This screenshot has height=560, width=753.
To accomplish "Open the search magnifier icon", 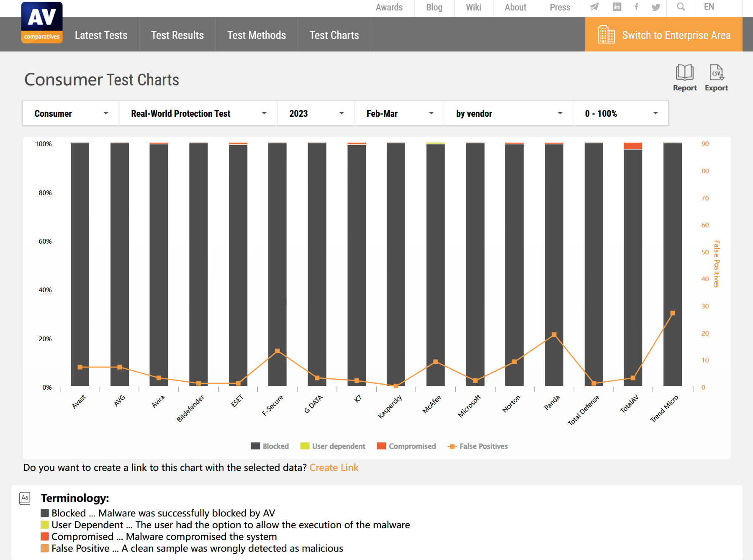I will tap(681, 7).
